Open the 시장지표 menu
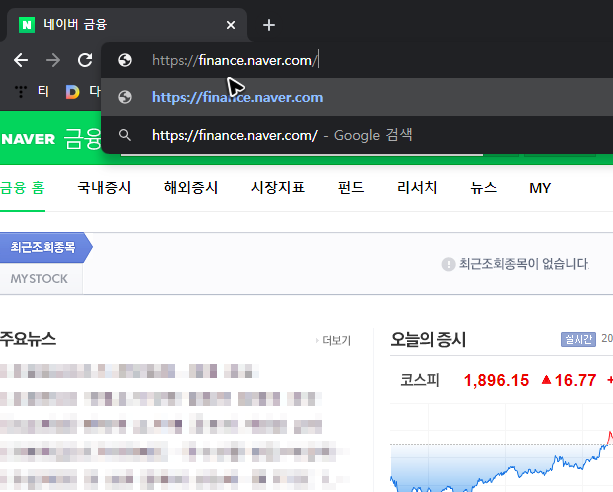Viewport: 613px width, 492px height. 278,188
